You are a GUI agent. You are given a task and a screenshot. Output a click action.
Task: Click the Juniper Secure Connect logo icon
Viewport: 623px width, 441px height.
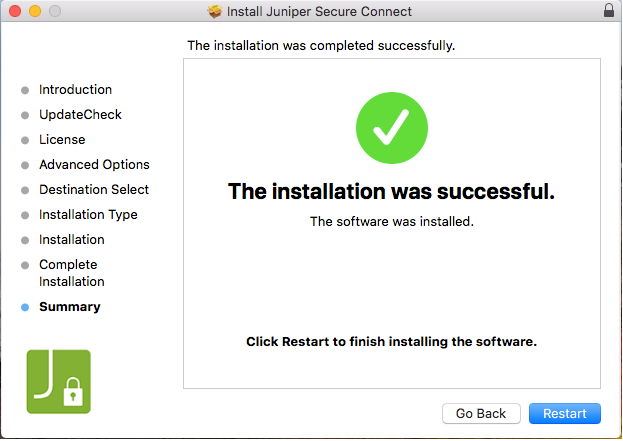(58, 381)
